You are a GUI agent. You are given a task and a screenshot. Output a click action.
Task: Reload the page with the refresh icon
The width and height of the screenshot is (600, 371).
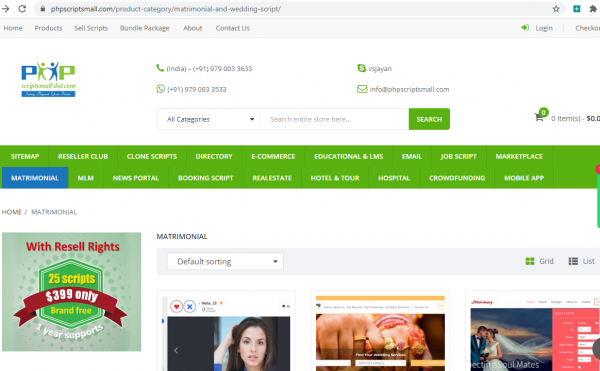coord(22,9)
